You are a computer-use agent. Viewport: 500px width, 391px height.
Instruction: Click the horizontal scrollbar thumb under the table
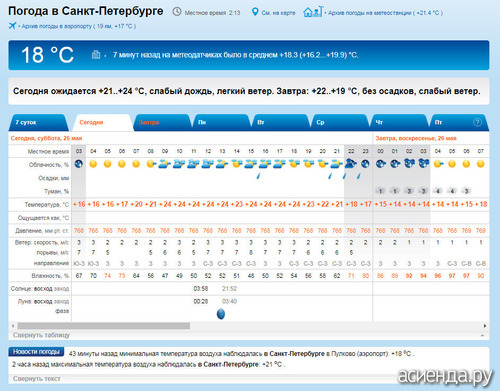104,326
